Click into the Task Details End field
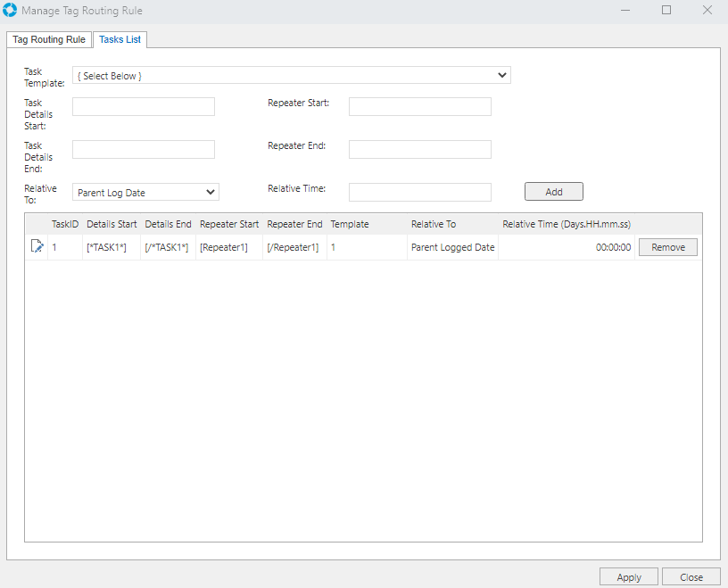The width and height of the screenshot is (728, 588). [144, 150]
